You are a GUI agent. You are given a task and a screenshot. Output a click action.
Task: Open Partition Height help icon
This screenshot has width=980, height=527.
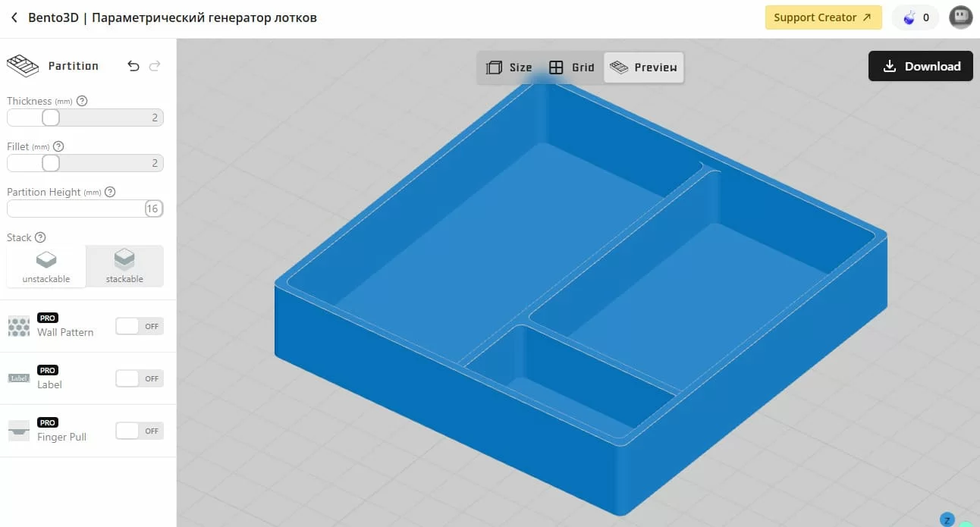click(x=110, y=192)
